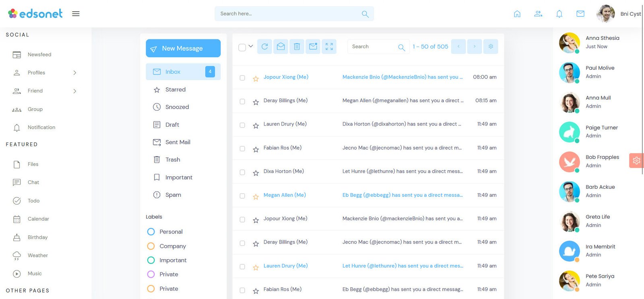The image size is (644, 299).
Task: Click the fullscreen expand icon in toolbar
Action: point(329,47)
